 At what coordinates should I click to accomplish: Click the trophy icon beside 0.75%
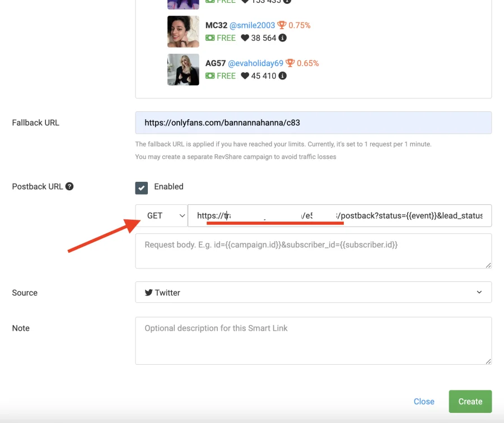click(282, 25)
